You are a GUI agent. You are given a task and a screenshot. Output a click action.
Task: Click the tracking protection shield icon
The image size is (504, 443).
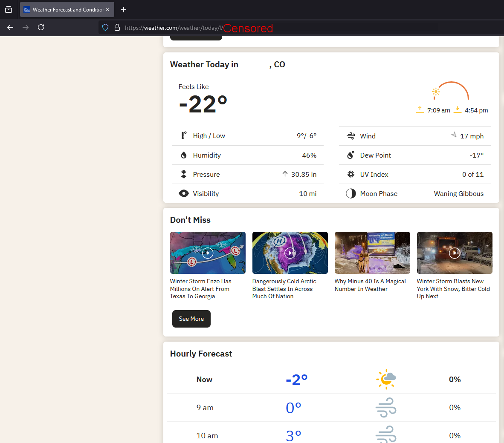[105, 27]
